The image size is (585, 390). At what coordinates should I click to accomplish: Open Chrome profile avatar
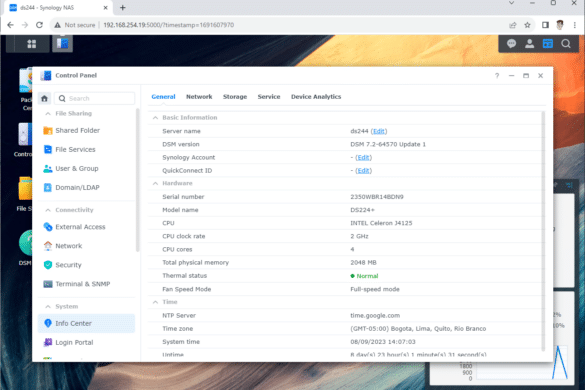click(560, 25)
